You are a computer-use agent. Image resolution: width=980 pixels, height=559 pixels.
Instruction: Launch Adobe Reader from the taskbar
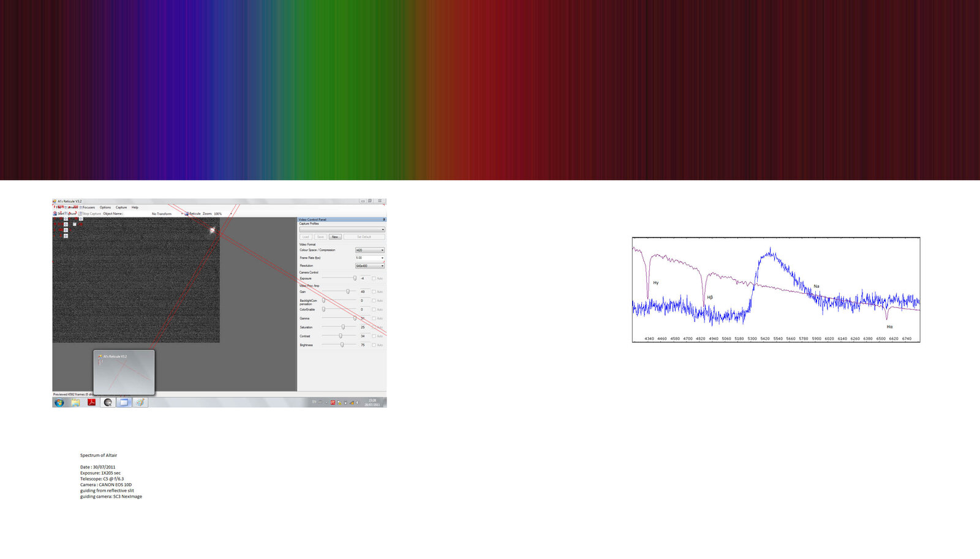pos(91,403)
